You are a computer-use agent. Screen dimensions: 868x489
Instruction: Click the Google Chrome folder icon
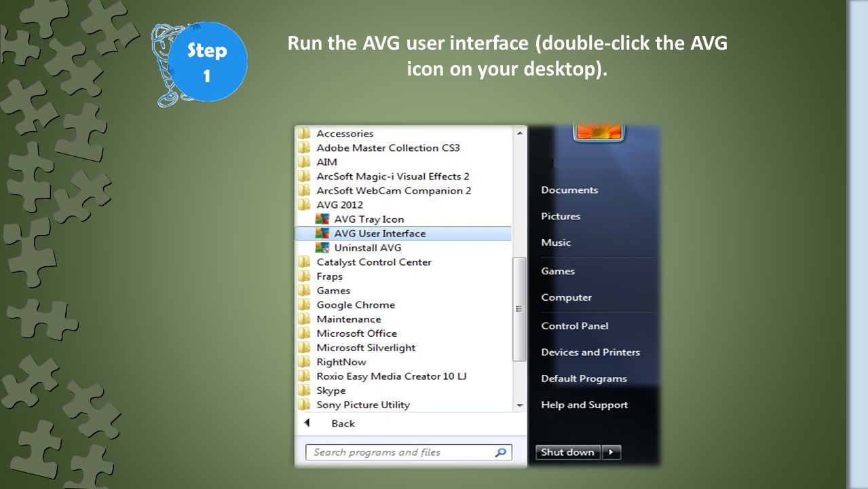[x=304, y=305]
